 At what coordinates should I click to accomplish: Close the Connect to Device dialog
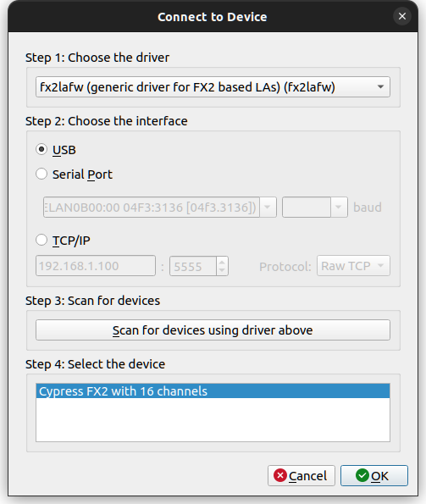coord(402,16)
